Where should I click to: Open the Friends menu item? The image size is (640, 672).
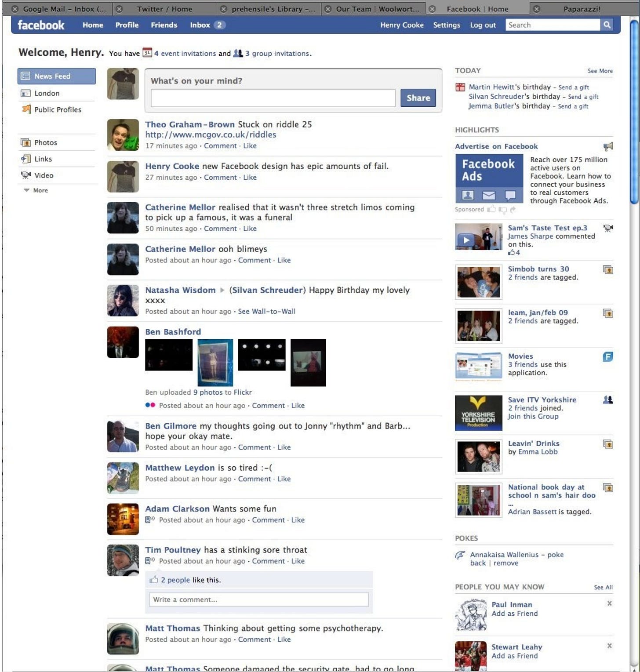point(164,25)
